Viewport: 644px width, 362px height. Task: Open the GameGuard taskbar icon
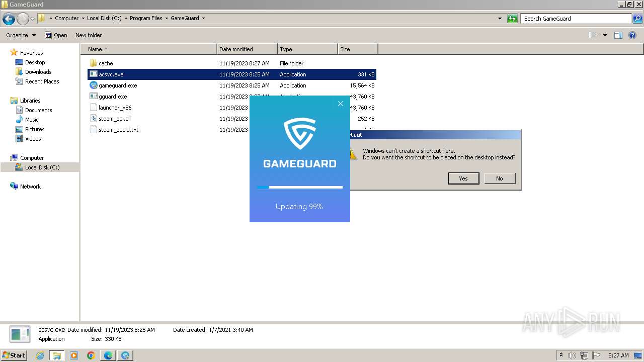click(x=125, y=355)
